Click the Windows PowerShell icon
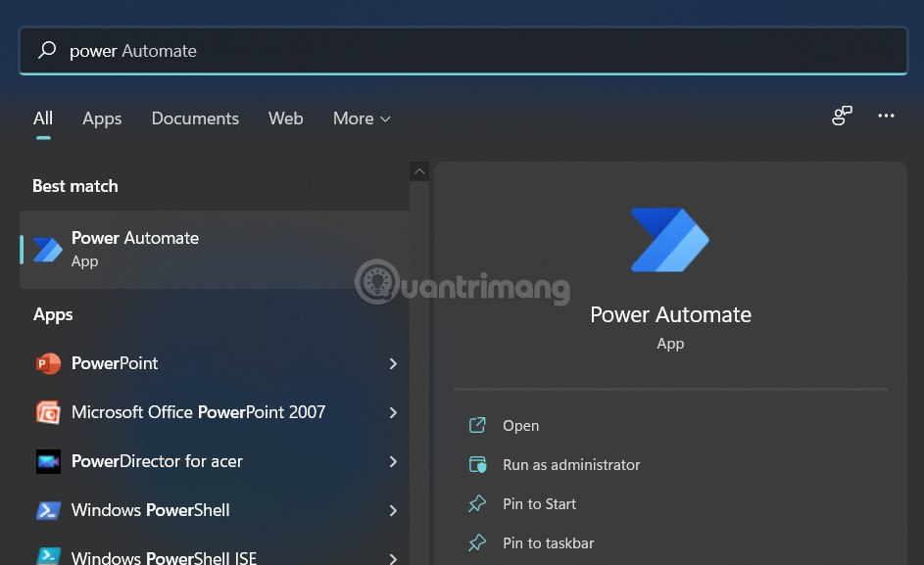The image size is (924, 565). tap(48, 510)
